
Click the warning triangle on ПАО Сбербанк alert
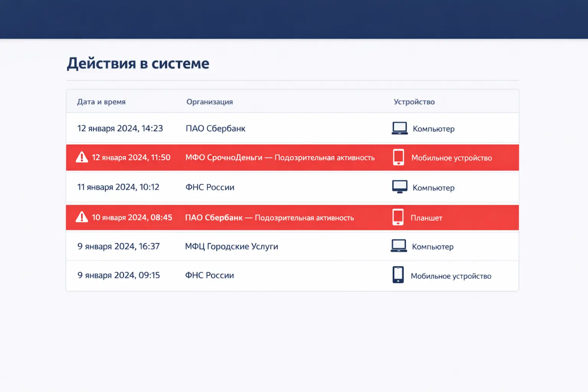pos(82,217)
